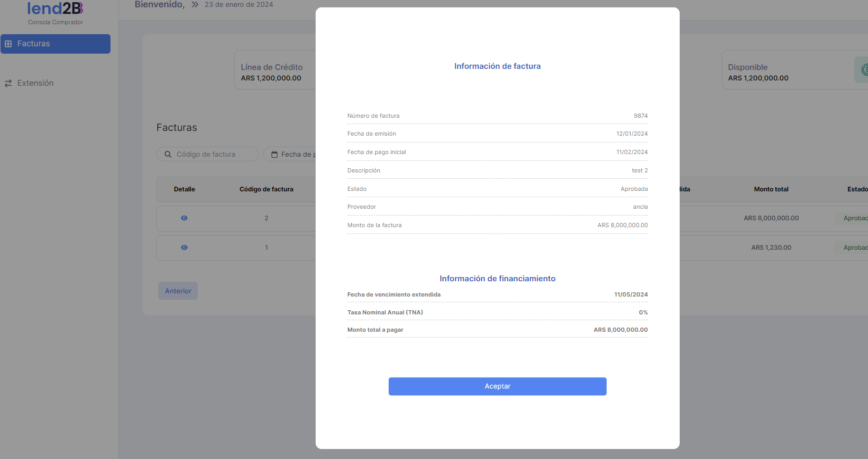
Task: View details with eye icon for invoice 2
Action: tap(184, 218)
